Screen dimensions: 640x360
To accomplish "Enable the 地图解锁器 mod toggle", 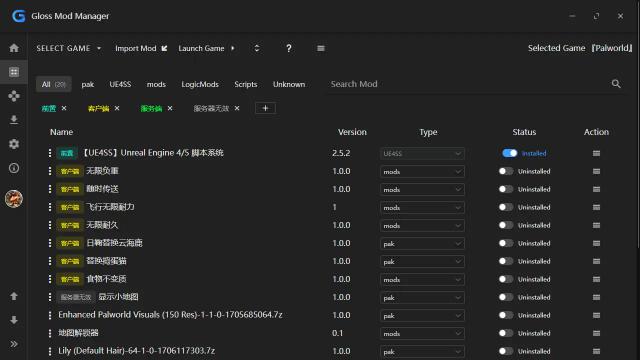I will click(x=506, y=333).
